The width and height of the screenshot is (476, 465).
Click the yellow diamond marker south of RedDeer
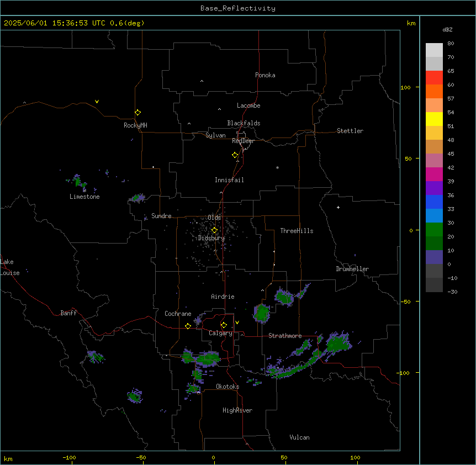tap(235, 155)
